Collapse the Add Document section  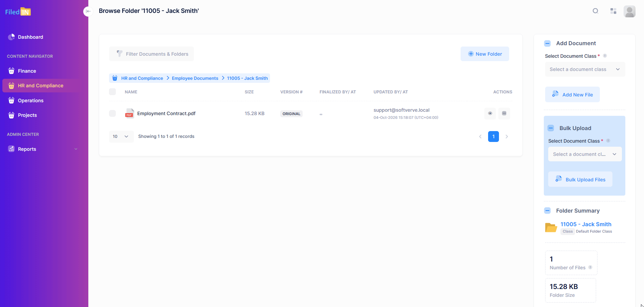coord(547,43)
